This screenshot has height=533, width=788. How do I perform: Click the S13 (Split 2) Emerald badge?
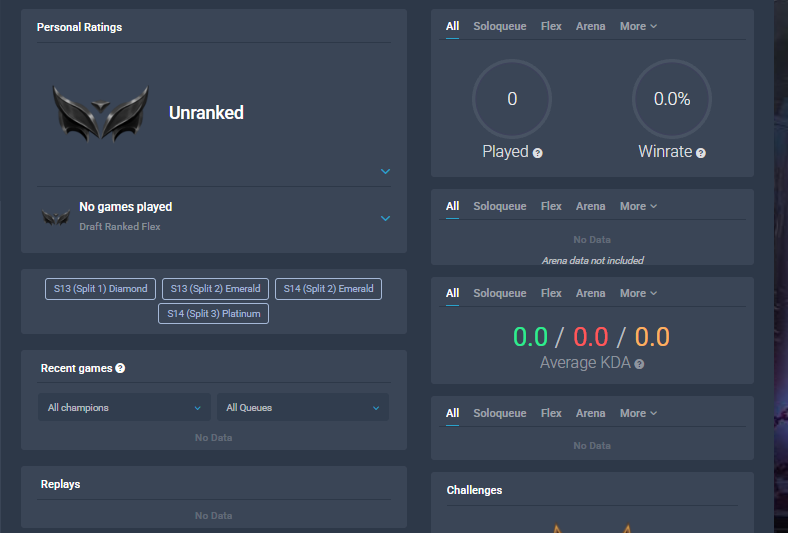coord(215,289)
